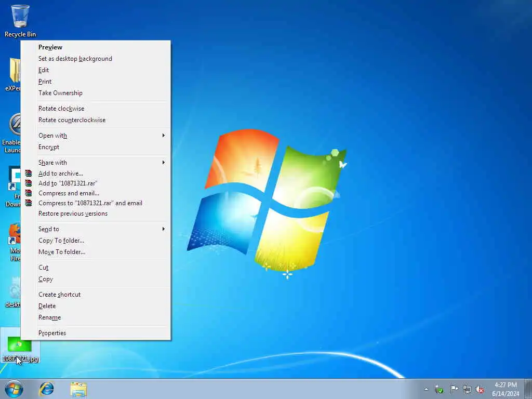Expand the Send to submenu
Screen dimensions: 532x399
pyautogui.click(x=96, y=229)
